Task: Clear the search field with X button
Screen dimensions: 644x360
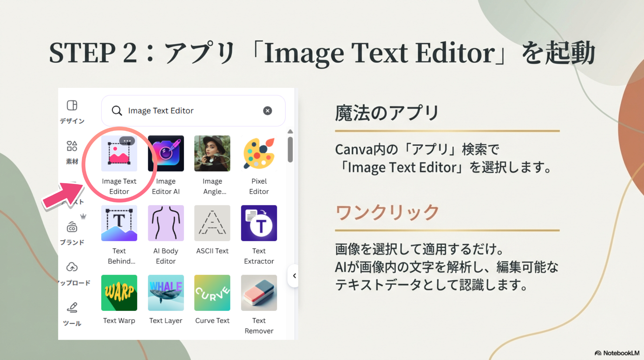Action: (x=268, y=111)
